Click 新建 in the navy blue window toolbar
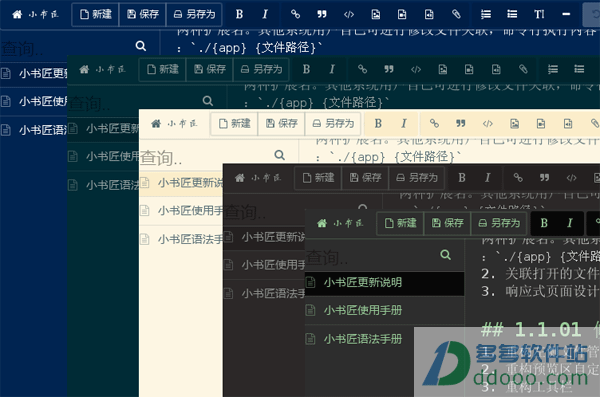 click(x=96, y=15)
